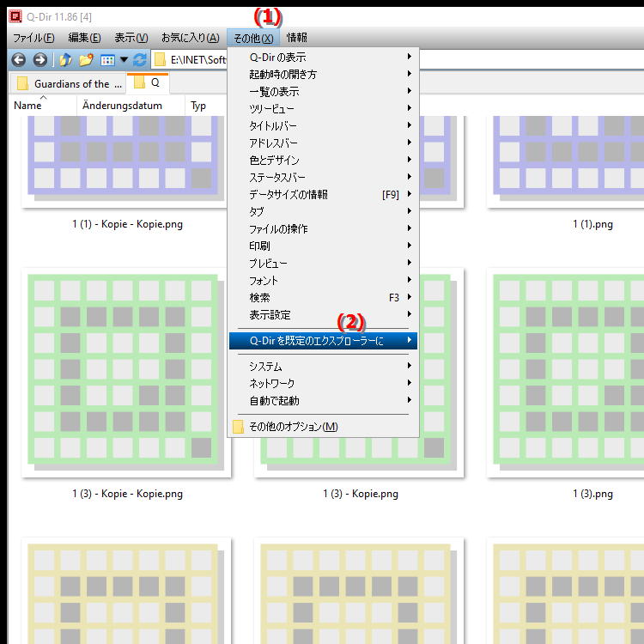
Task: Click the address bar path E:\INET\Soft
Action: coord(198,60)
